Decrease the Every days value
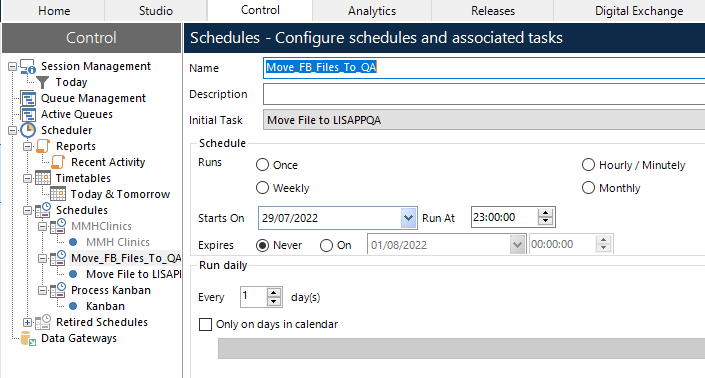This screenshot has width=705, height=378. point(273,302)
